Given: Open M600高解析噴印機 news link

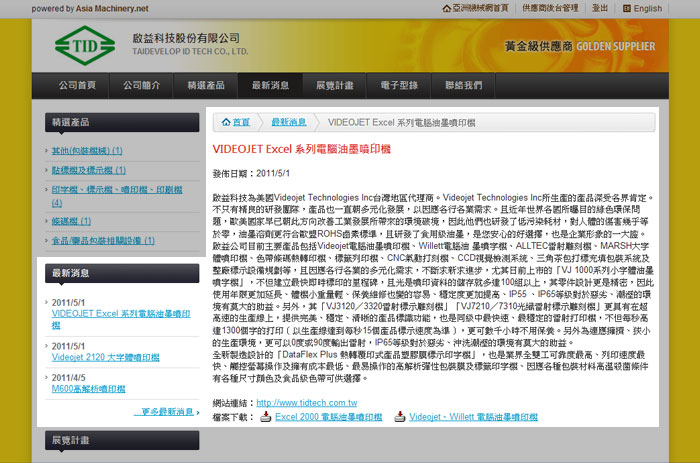Looking at the screenshot, I should point(88,389).
